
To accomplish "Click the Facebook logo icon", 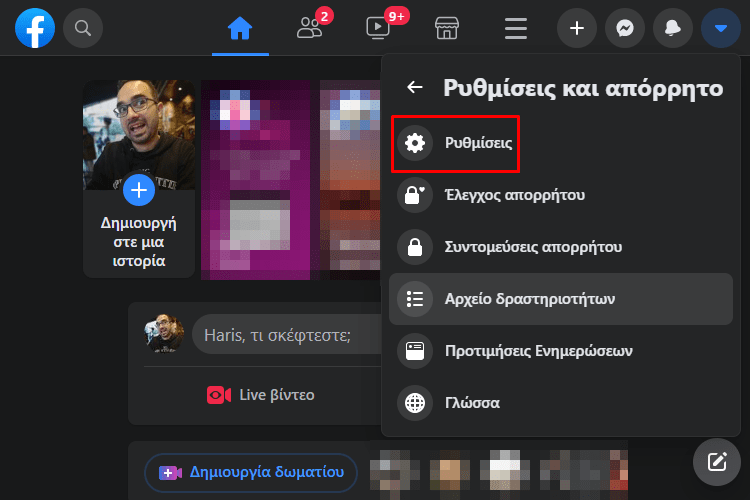I will pos(35,28).
